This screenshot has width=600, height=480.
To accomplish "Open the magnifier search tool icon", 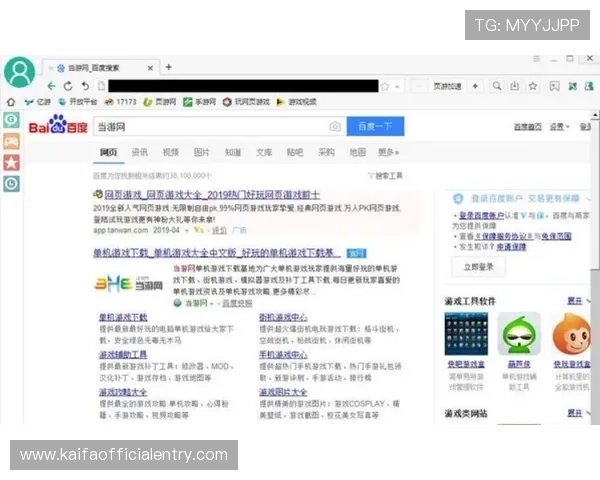I will [x=497, y=86].
